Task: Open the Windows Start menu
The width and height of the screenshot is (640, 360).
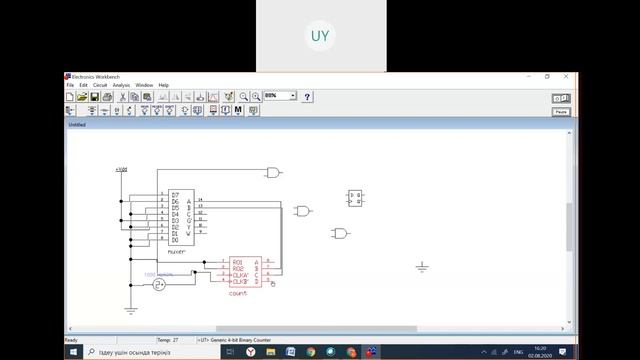Action: (x=73, y=352)
